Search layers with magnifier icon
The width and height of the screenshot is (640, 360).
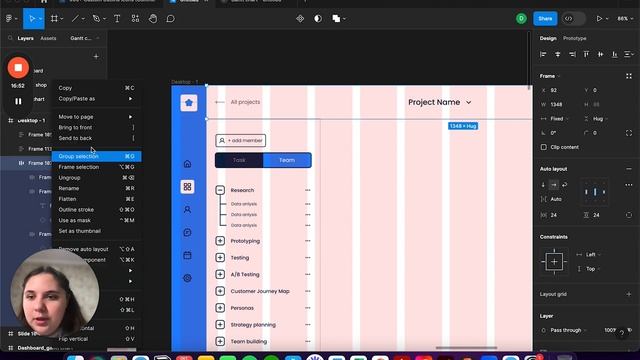[10, 38]
